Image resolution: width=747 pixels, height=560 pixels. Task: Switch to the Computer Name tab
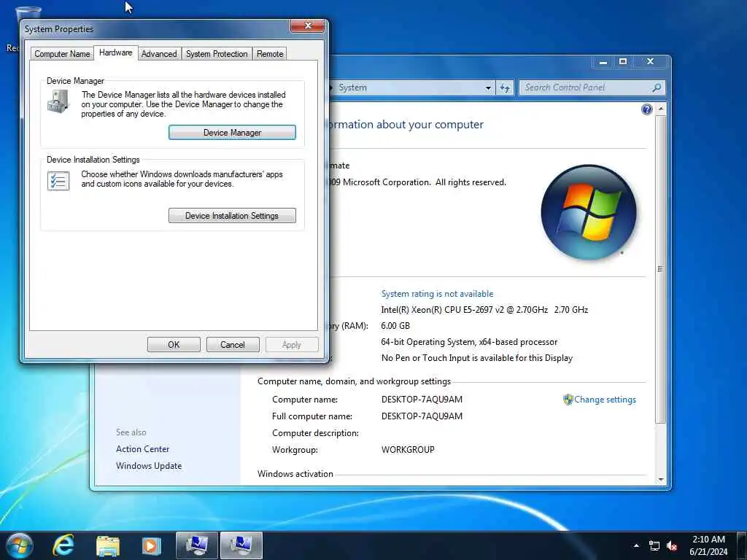[62, 54]
